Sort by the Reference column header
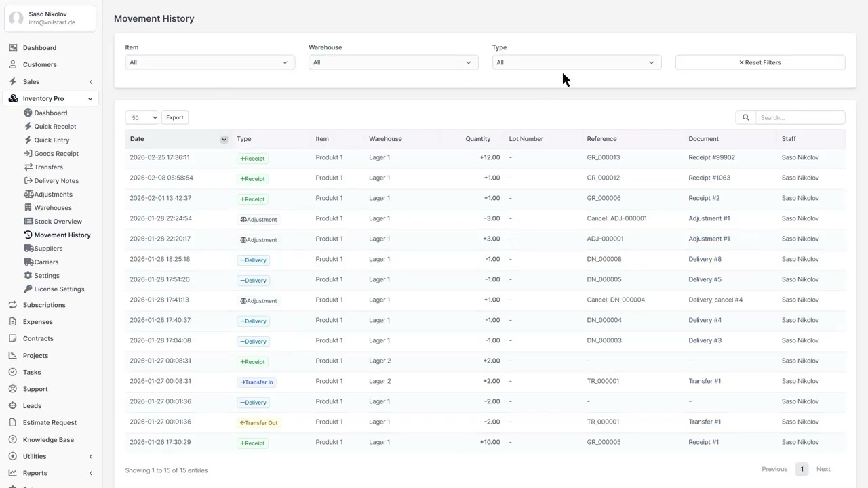Viewport: 868px width, 488px height. [x=601, y=139]
